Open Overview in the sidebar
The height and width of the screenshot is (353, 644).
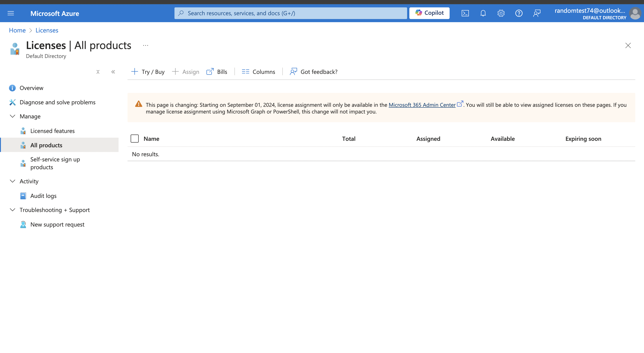click(x=31, y=88)
